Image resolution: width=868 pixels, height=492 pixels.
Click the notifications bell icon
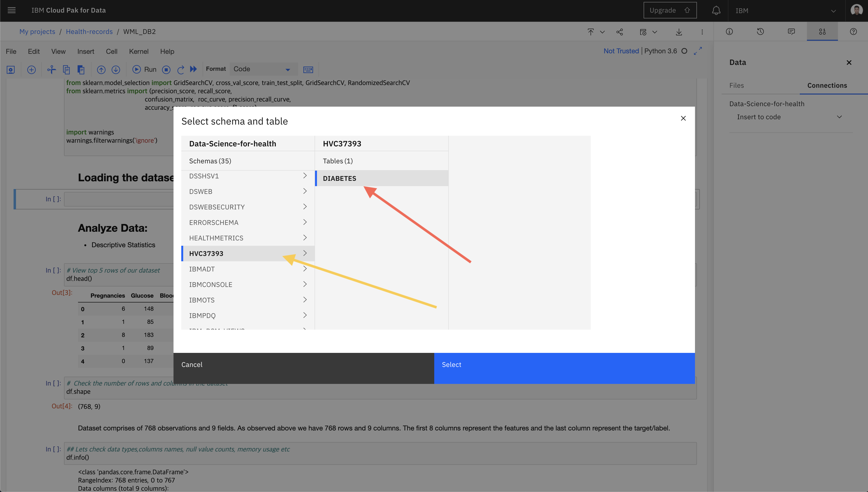pyautogui.click(x=716, y=10)
